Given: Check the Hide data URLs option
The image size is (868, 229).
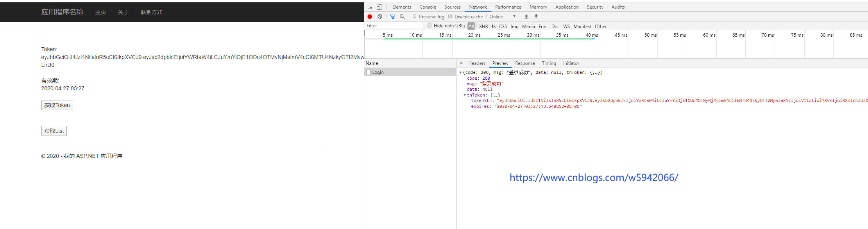Looking at the screenshot, I should pos(430,26).
